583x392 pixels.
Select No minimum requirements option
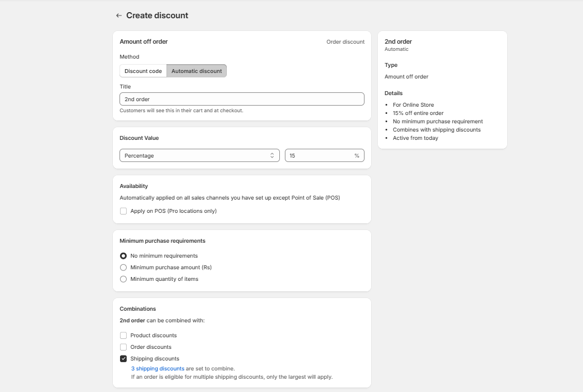123,256
